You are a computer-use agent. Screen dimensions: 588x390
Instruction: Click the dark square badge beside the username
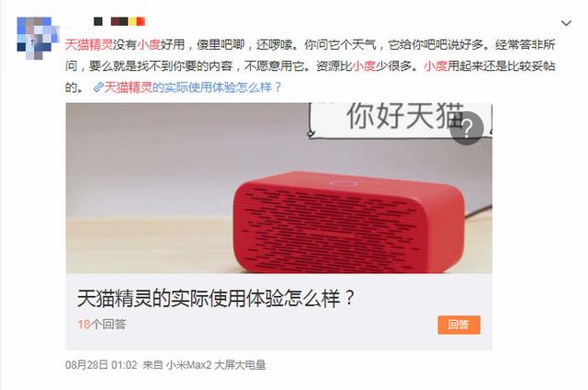(98, 21)
